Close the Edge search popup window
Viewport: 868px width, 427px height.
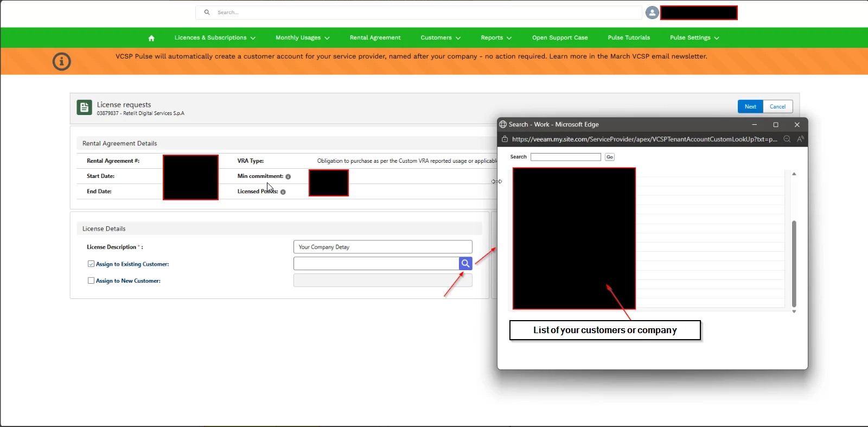(797, 125)
